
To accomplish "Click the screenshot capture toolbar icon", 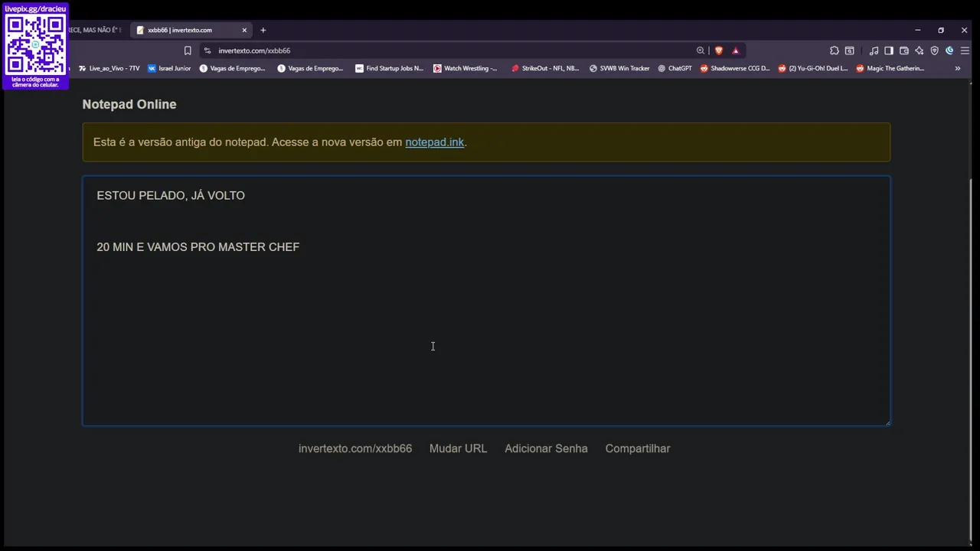I will [x=849, y=51].
